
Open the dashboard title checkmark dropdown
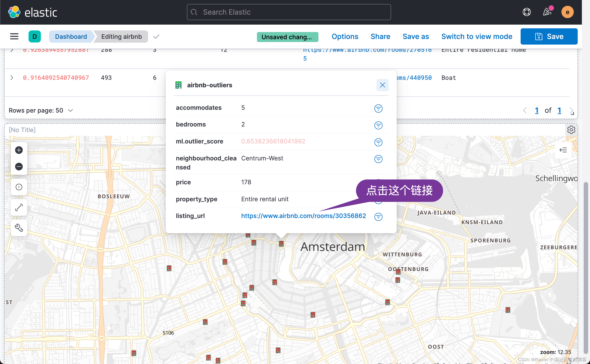pyautogui.click(x=156, y=37)
